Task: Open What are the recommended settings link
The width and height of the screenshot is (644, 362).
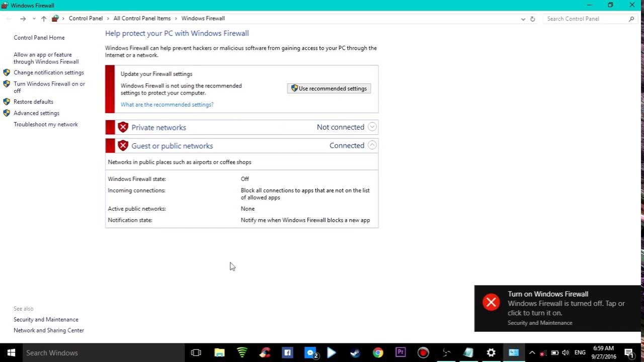Action: tap(167, 105)
